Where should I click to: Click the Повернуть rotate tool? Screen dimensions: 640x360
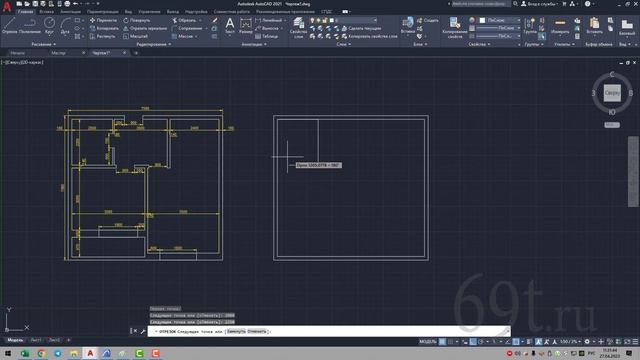coord(137,20)
